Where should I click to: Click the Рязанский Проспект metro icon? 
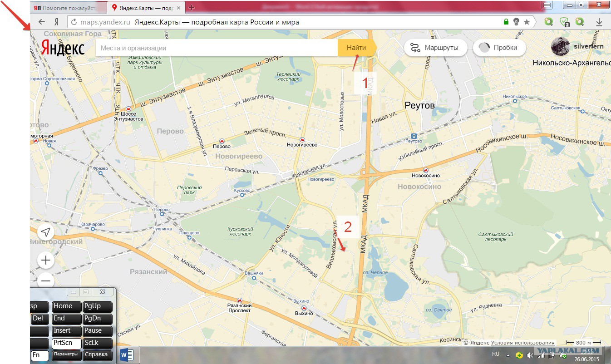tap(239, 300)
